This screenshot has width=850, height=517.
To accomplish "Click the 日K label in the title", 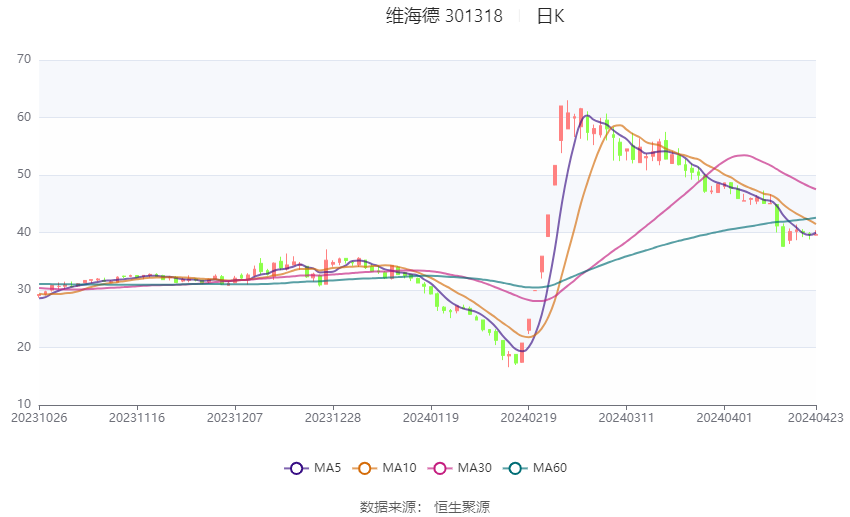I will click(x=550, y=16).
